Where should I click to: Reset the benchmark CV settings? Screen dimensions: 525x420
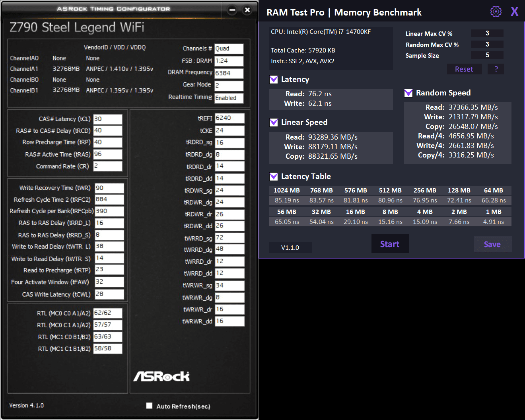click(464, 69)
